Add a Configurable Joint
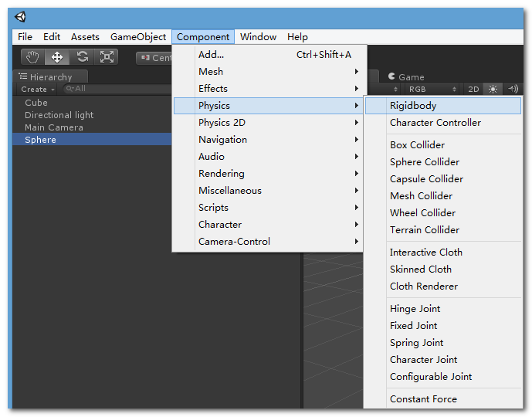 [x=443, y=376]
